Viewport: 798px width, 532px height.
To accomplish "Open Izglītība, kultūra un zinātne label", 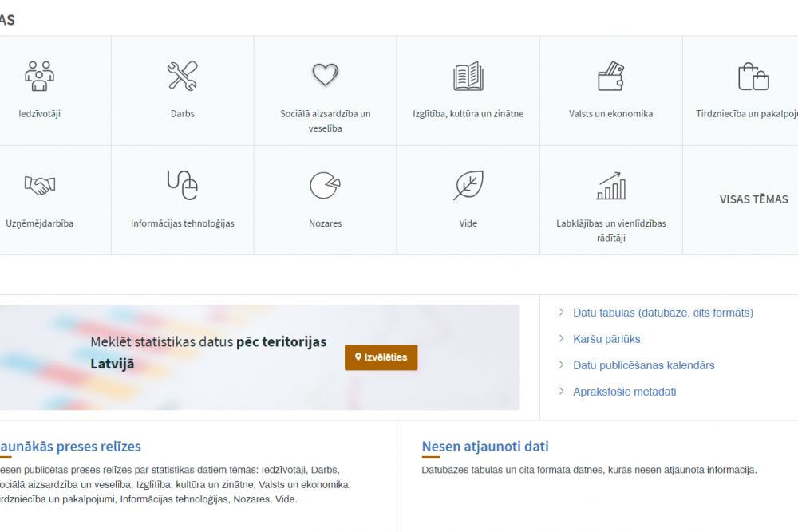I will click(468, 113).
